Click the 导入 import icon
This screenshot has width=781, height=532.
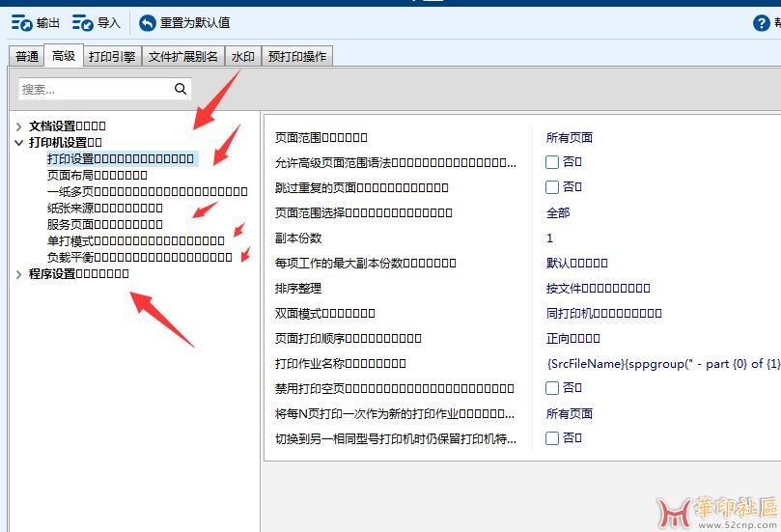click(82, 23)
